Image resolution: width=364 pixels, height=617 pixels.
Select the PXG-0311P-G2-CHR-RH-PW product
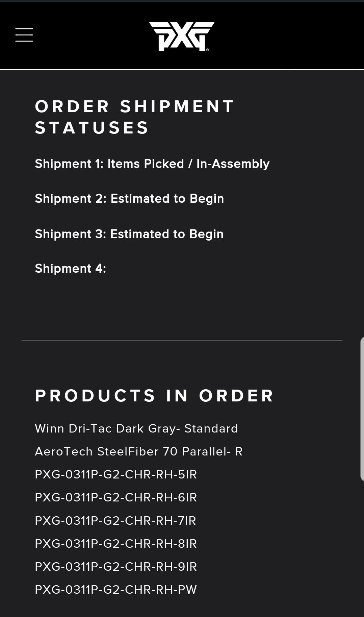point(116,590)
